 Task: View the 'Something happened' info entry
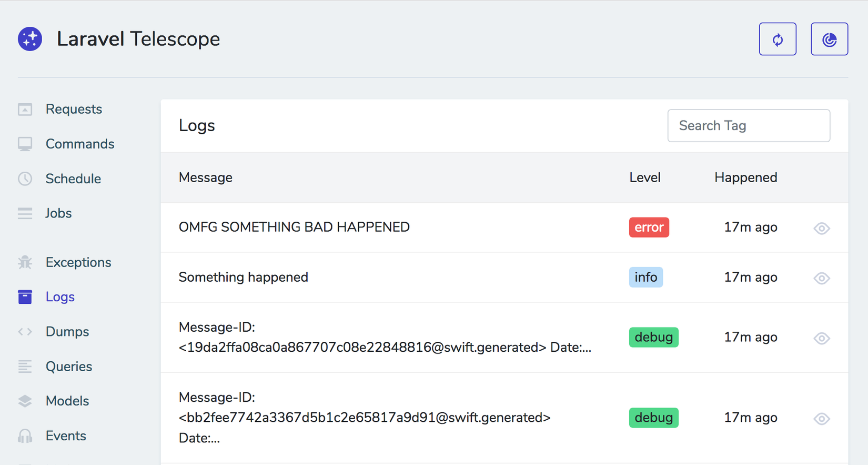click(821, 278)
